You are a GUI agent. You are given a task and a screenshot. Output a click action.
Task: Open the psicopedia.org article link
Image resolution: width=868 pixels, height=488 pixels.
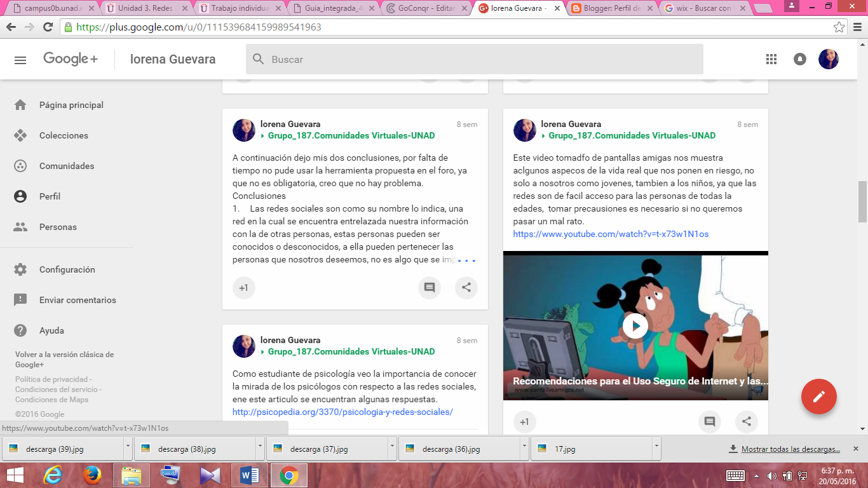click(x=342, y=412)
